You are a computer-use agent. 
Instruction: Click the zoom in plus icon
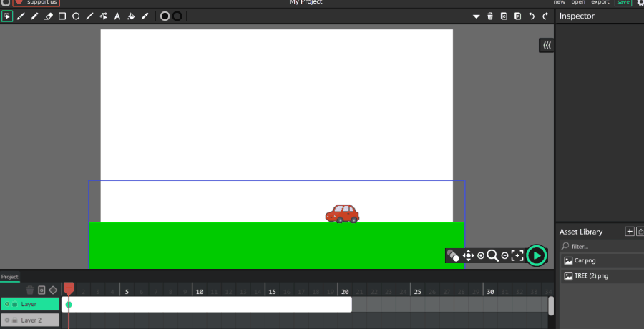pos(481,256)
